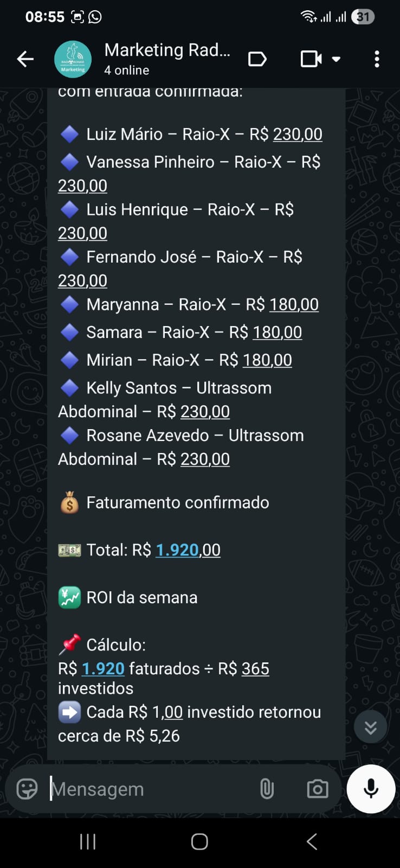
Task: Focus the Mensagem text input field
Action: (146, 789)
